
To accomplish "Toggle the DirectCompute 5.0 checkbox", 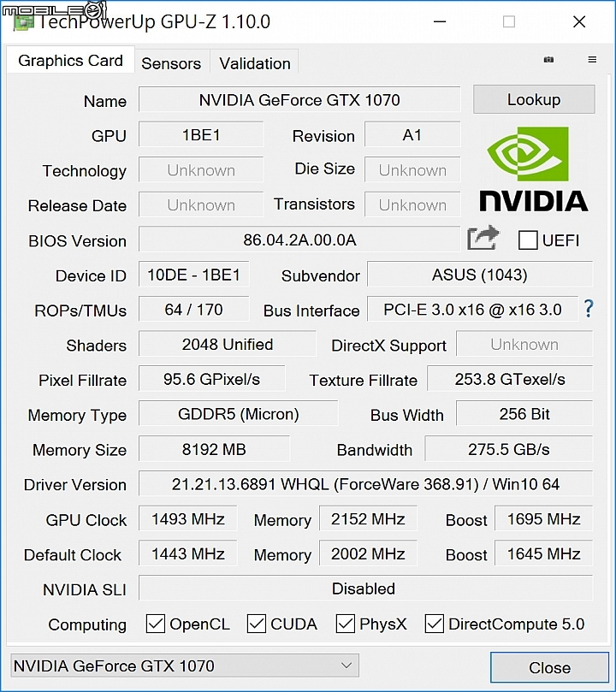I will point(435,624).
